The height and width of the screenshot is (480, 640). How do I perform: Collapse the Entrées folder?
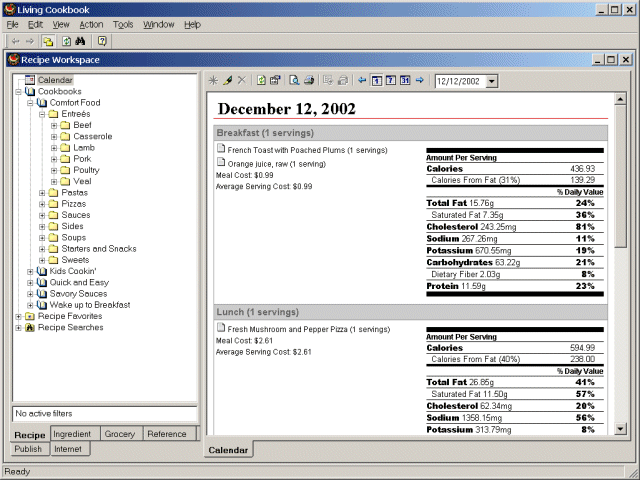tap(42, 114)
